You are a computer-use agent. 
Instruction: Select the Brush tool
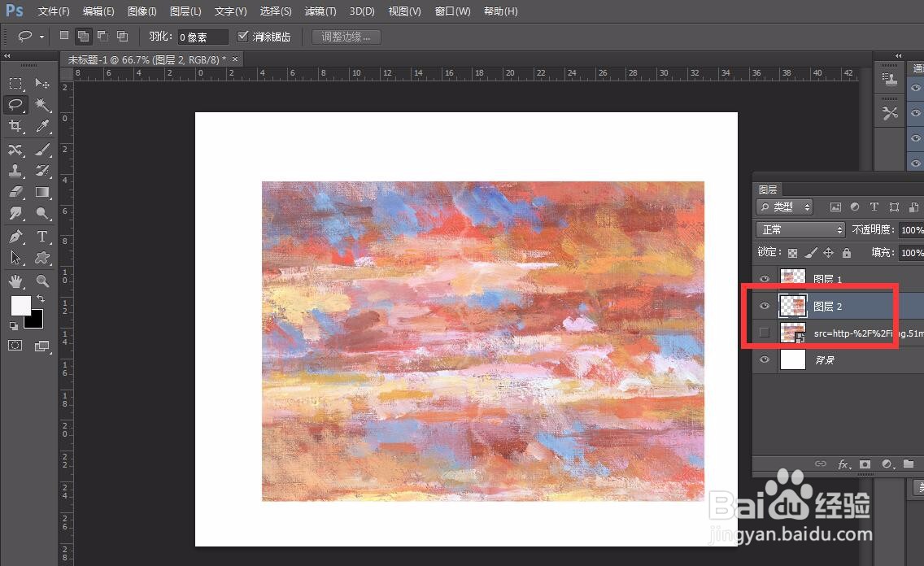pos(41,150)
